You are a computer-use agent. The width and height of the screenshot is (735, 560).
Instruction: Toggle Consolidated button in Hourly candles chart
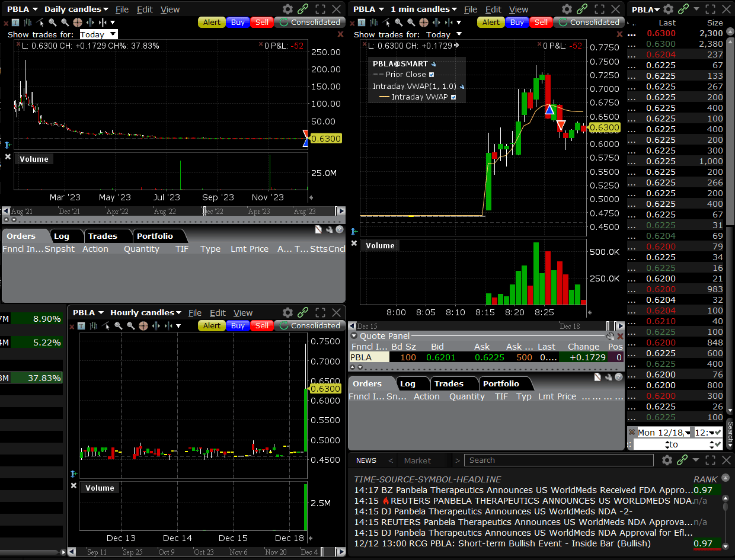[309, 326]
